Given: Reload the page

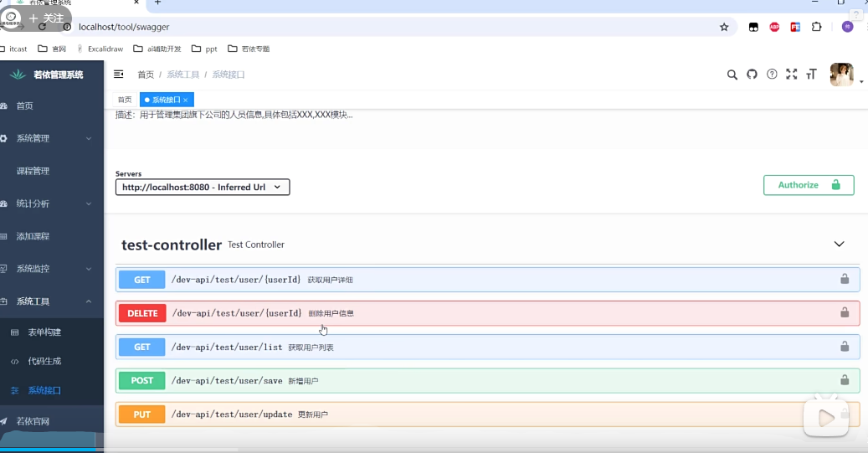Looking at the screenshot, I should coord(42,27).
